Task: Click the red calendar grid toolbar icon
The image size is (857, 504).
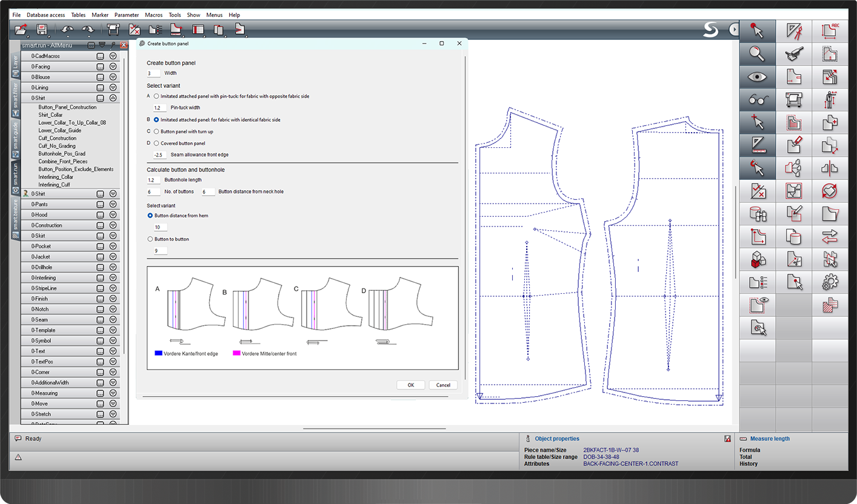Action: click(198, 30)
